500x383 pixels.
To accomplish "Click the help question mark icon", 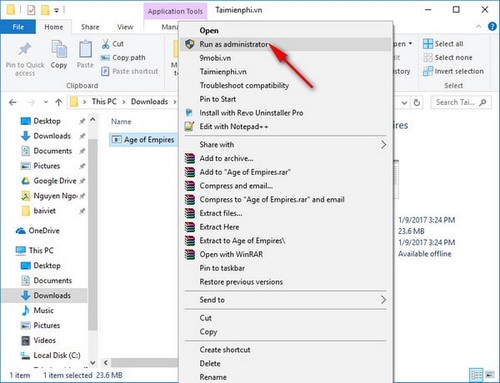I will click(x=492, y=27).
